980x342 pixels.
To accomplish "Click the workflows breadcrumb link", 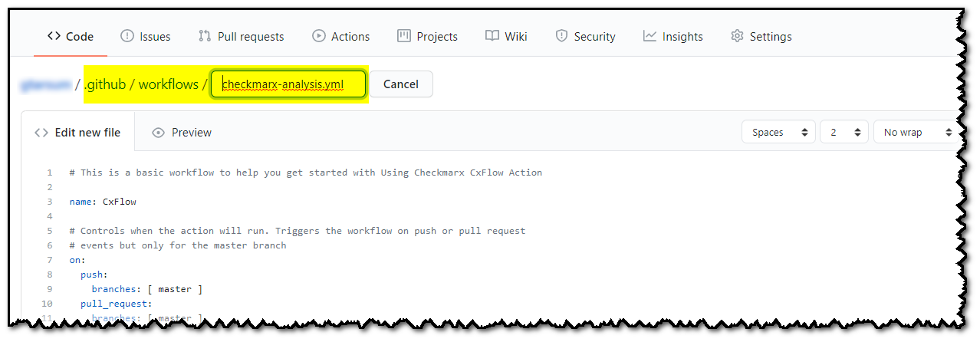I will [x=168, y=84].
